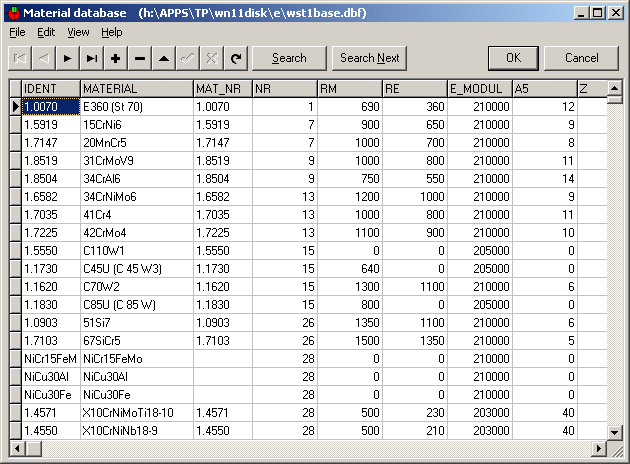Image resolution: width=630 pixels, height=464 pixels.
Task: Click the vertical scrollbar down arrow
Action: [x=614, y=431]
